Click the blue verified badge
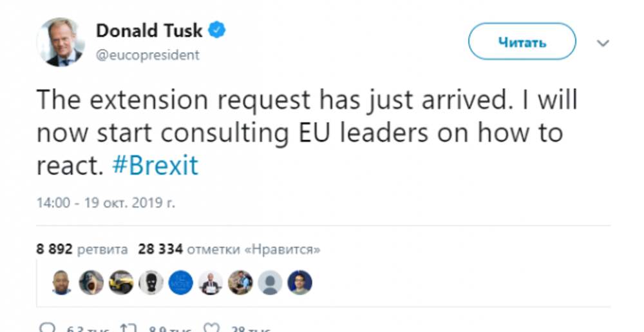 coord(217,30)
